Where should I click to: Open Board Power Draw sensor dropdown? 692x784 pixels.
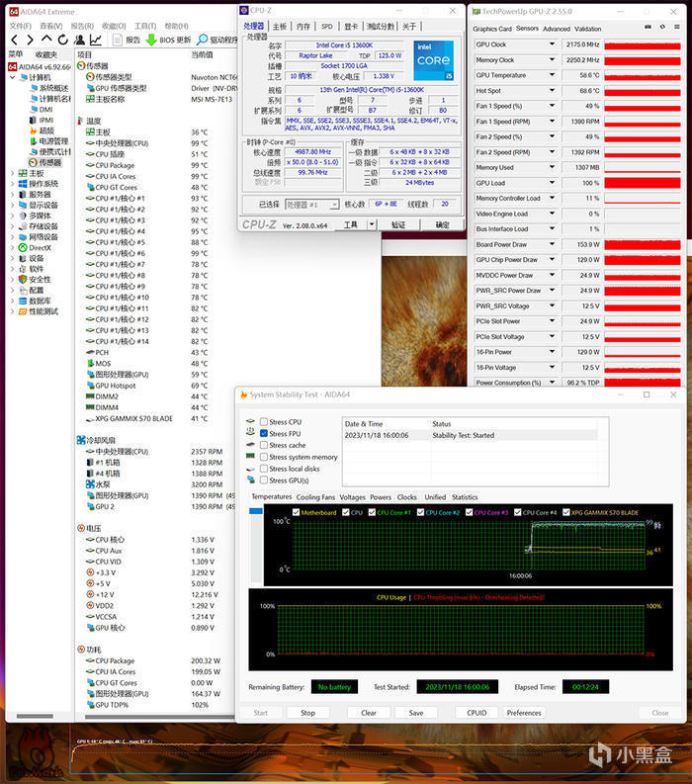(552, 244)
